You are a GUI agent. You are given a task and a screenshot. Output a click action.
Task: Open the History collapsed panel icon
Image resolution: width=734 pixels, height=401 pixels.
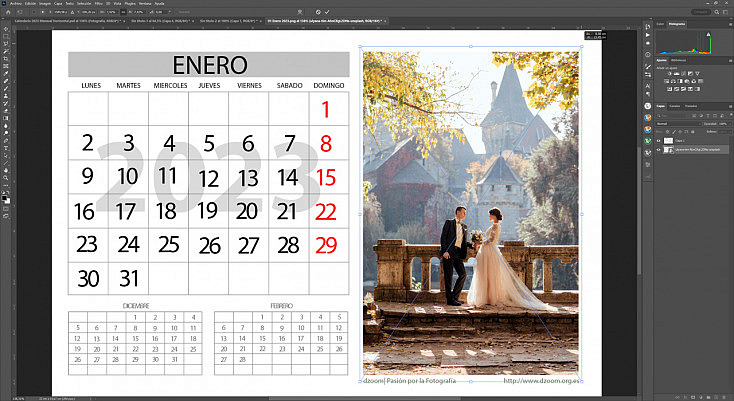(648, 27)
